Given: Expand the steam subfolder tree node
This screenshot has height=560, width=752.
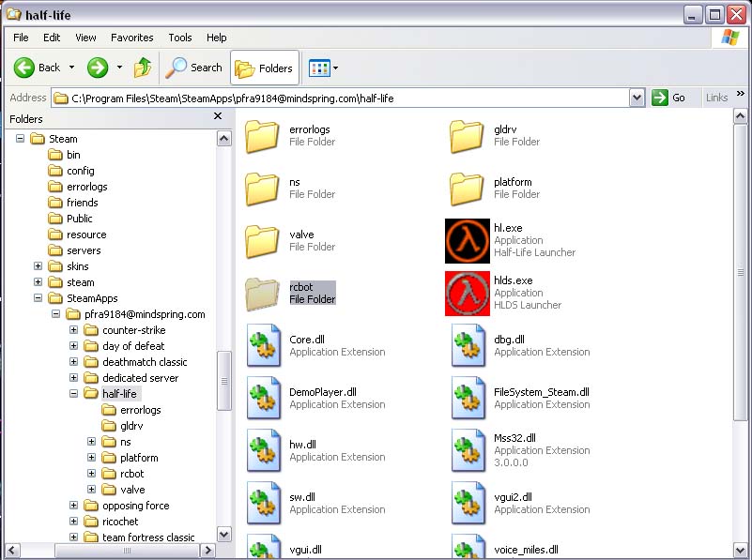Looking at the screenshot, I should tap(38, 281).
